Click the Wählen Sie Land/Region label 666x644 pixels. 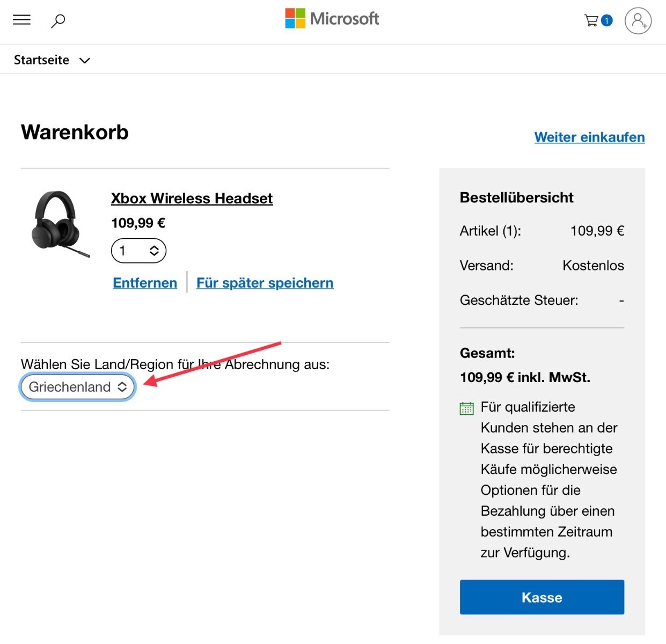click(x=175, y=364)
